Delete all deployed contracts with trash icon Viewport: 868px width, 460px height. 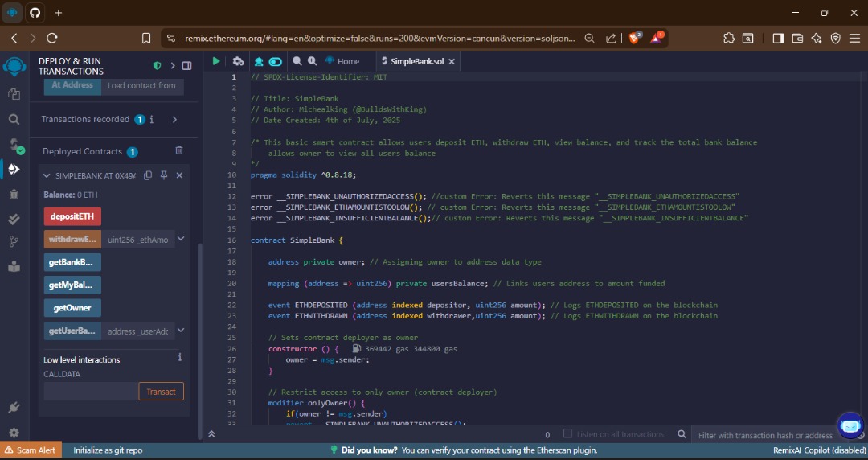[x=178, y=150]
